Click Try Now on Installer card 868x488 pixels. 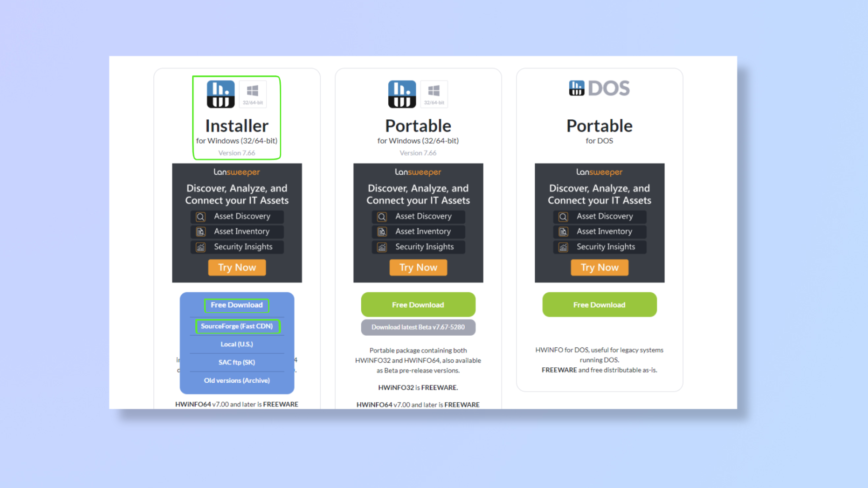[237, 267]
